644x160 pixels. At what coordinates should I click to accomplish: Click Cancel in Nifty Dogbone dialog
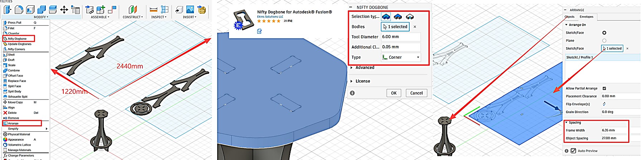[416, 93]
